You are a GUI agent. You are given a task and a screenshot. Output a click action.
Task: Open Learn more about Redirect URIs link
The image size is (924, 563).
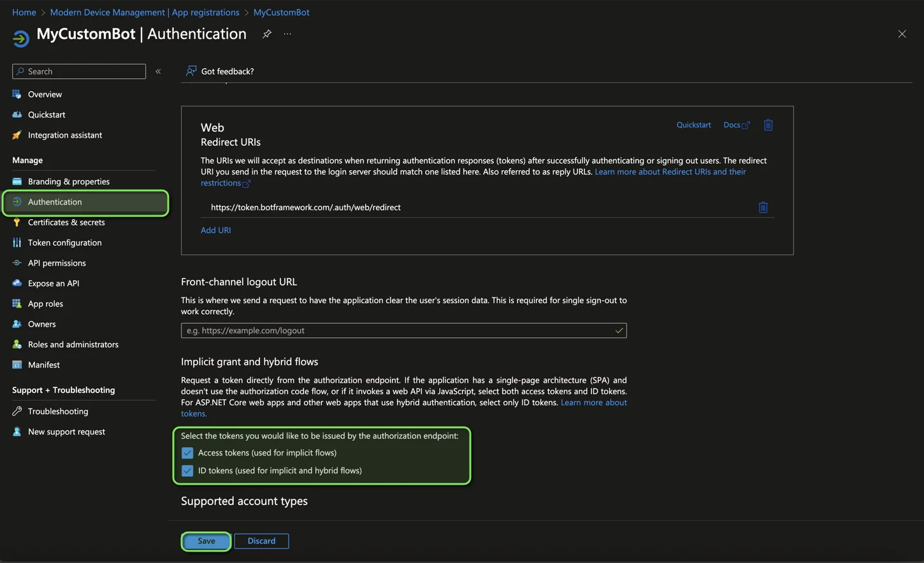click(x=670, y=172)
